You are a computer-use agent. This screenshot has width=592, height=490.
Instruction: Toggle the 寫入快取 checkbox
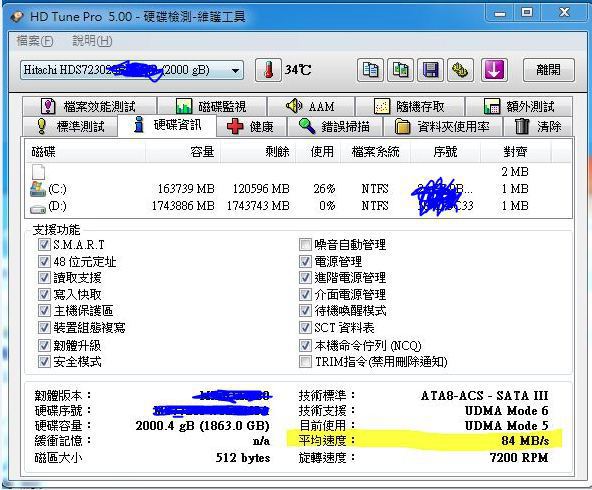click(x=44, y=294)
